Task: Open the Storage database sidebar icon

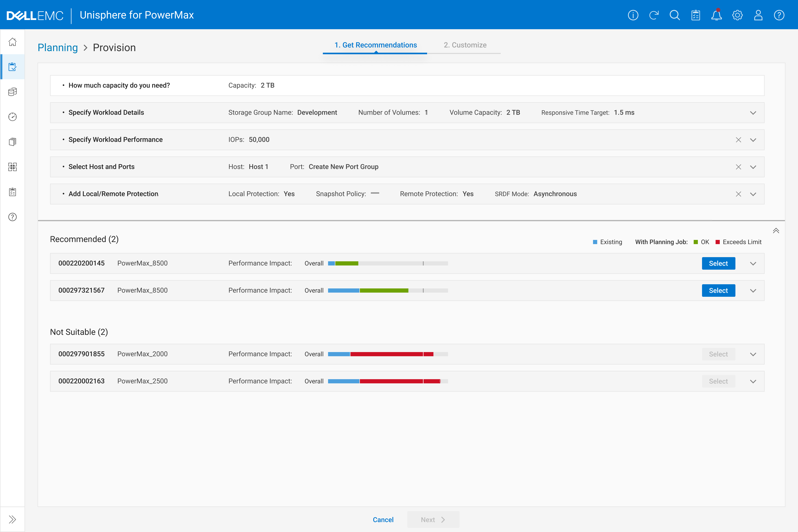Action: coord(13,92)
